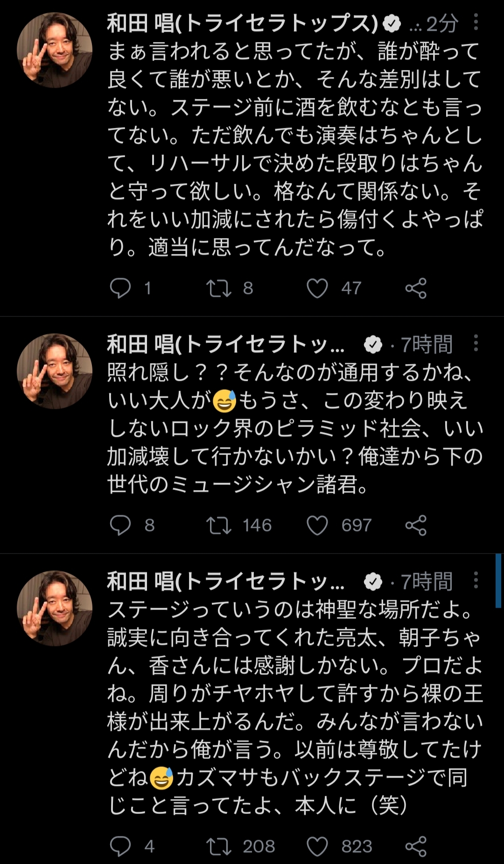Like the tweet with 47 likes

pos(317,288)
